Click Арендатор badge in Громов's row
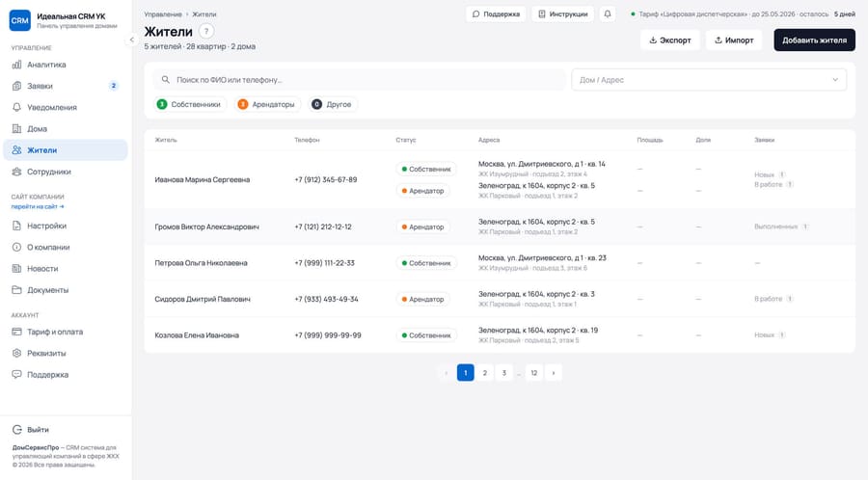Viewport: 868px width, 480px height. [423, 227]
